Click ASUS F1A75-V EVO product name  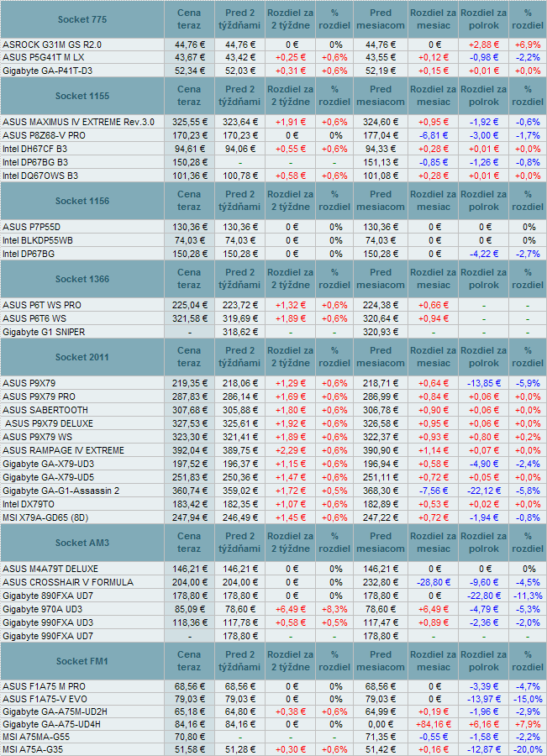pyautogui.click(x=43, y=700)
